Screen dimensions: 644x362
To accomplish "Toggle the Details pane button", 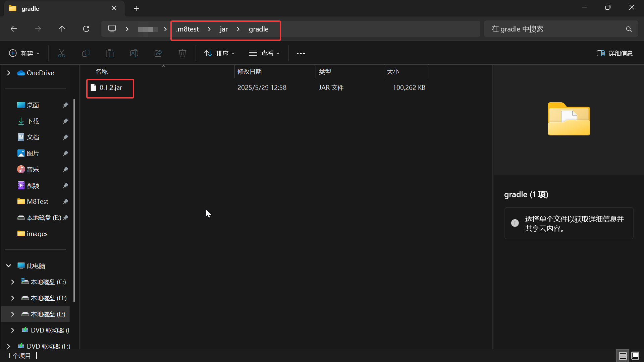I will tap(614, 53).
